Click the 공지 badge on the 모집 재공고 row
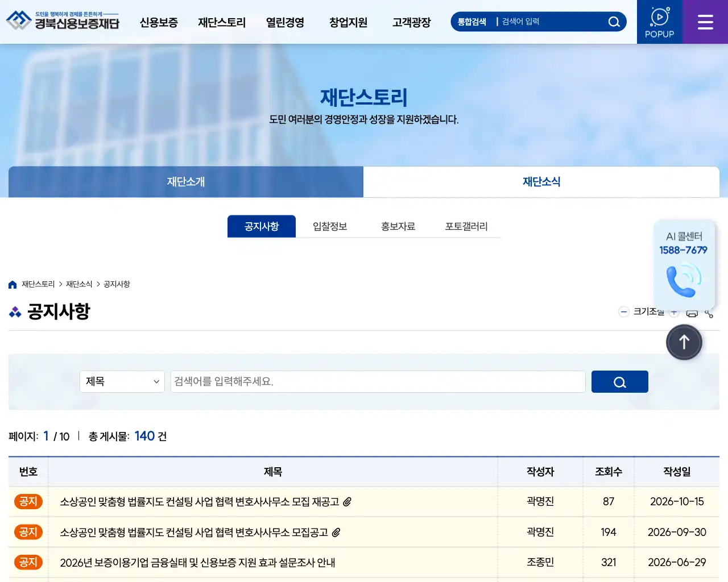 coord(28,501)
